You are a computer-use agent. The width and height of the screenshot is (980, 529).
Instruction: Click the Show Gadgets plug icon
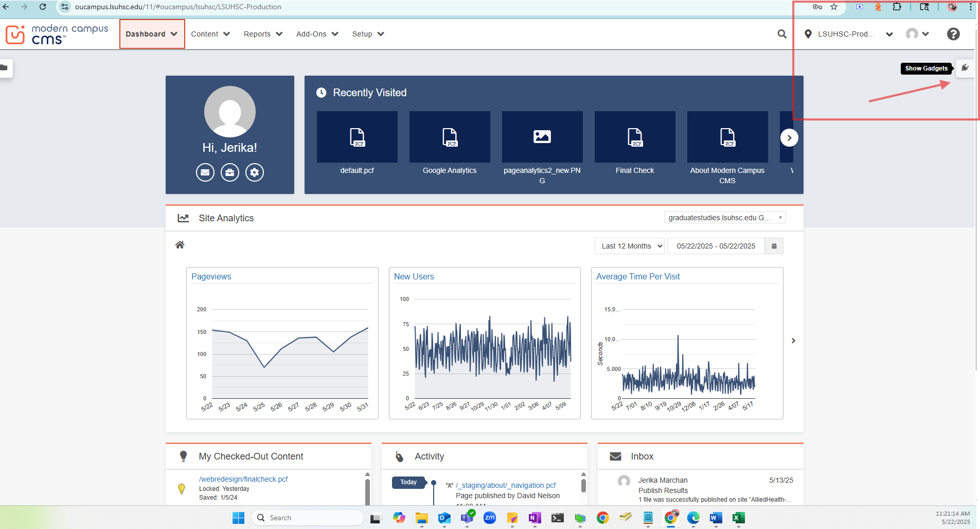[965, 68]
